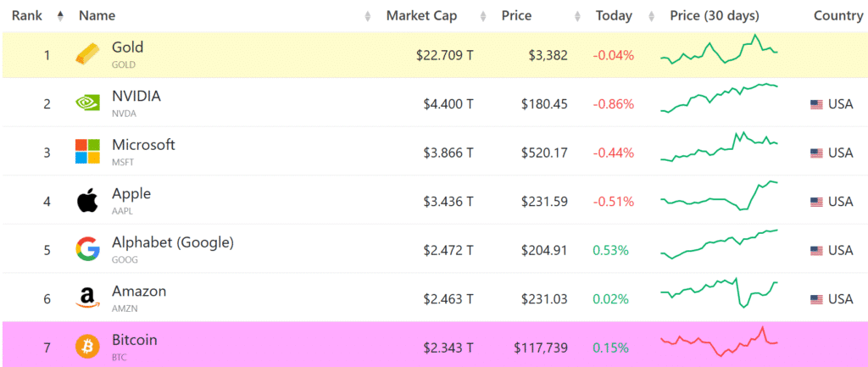Click the Apple logo icon

pos(87,202)
